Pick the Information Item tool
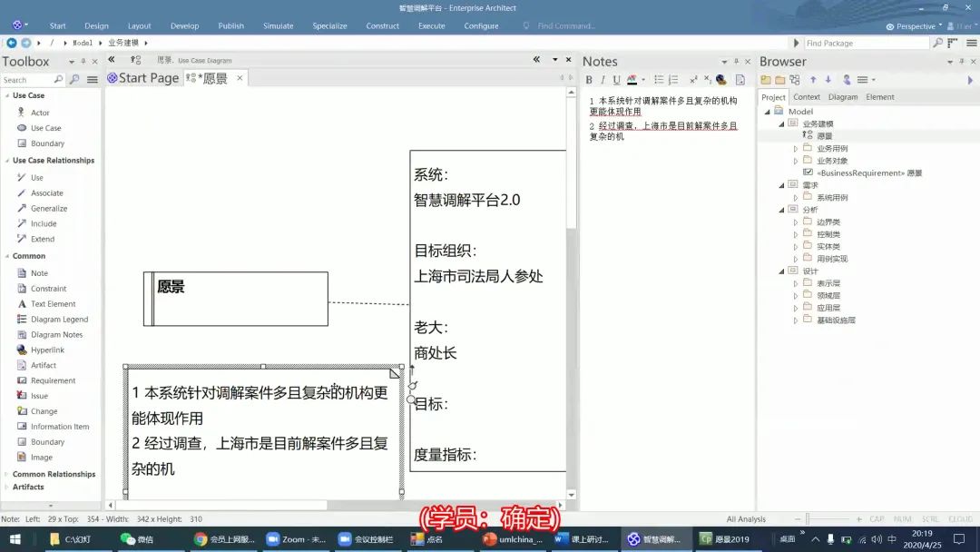This screenshot has height=552, width=980. 59,427
